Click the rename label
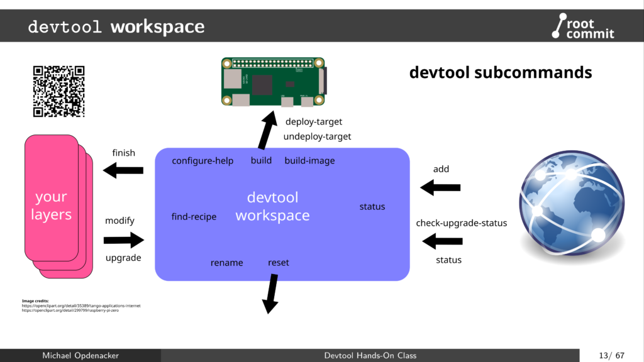The height and width of the screenshot is (362, 644). [226, 263]
